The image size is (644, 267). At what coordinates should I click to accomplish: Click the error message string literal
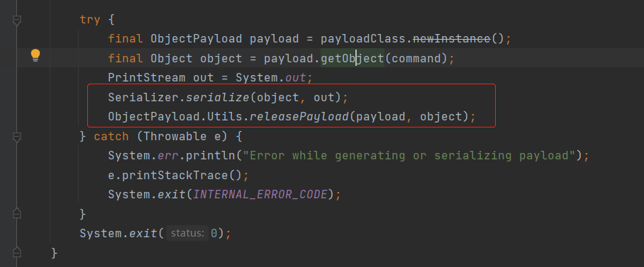[x=409, y=156]
